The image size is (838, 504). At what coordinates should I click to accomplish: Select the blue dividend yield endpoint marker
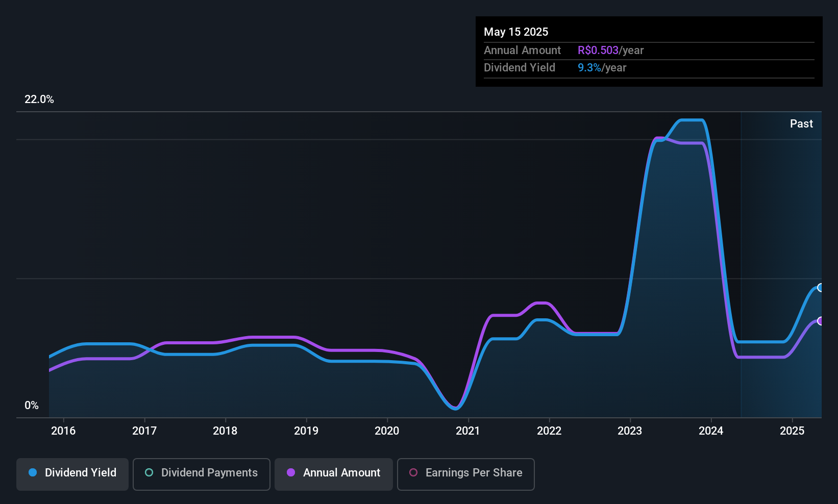[820, 287]
